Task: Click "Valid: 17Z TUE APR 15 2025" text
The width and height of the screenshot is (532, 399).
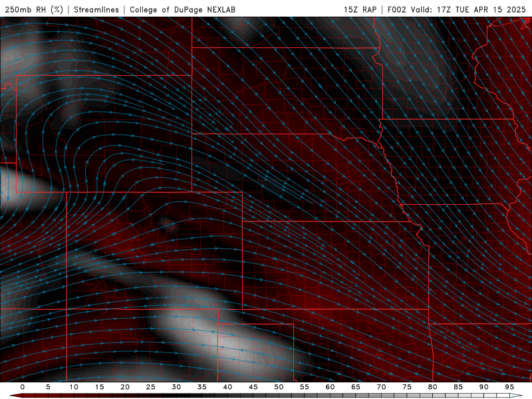Action: click(x=468, y=9)
